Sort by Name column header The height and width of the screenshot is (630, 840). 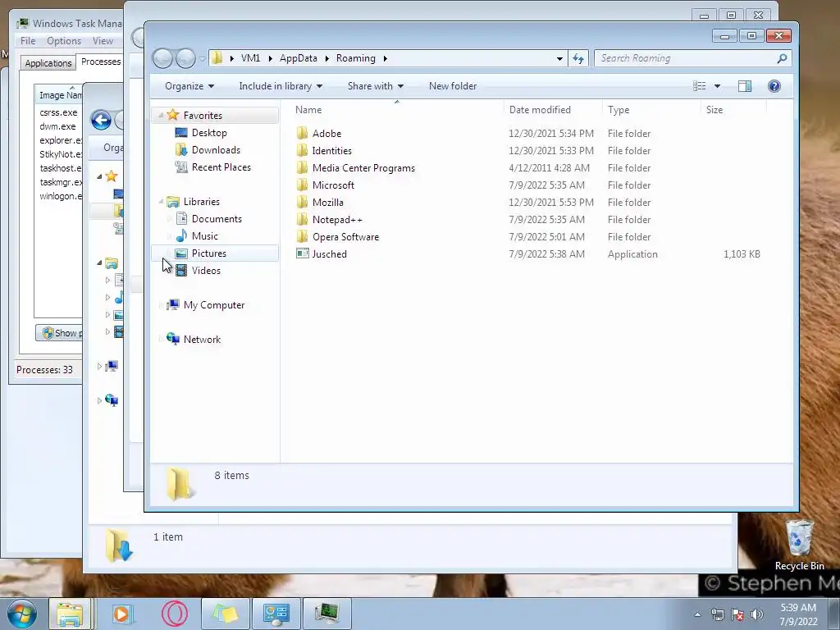396,110
